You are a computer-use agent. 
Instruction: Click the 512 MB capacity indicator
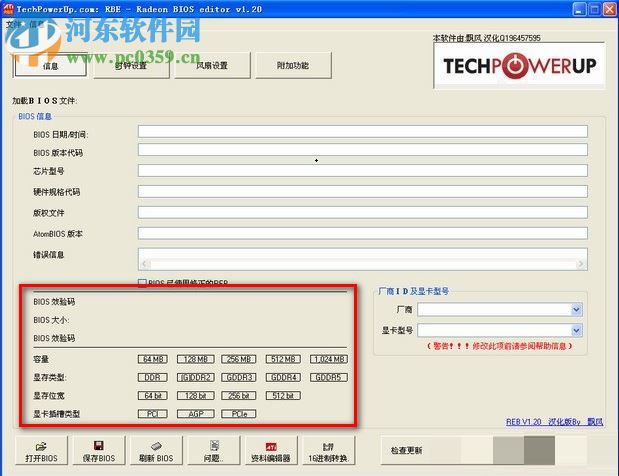[283, 359]
